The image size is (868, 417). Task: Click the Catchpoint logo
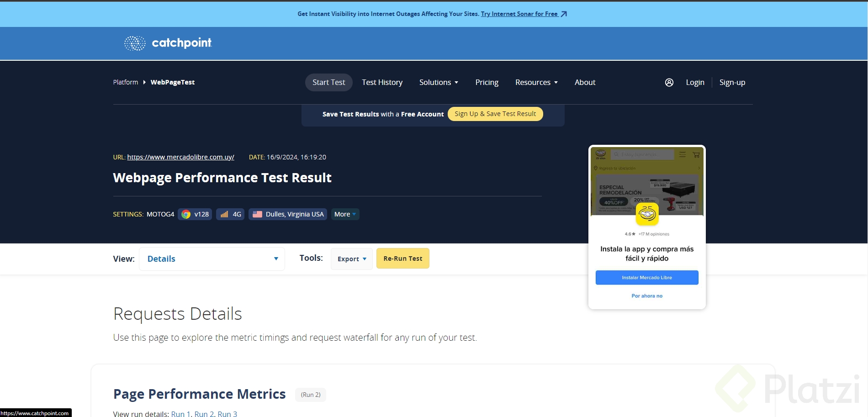(168, 43)
